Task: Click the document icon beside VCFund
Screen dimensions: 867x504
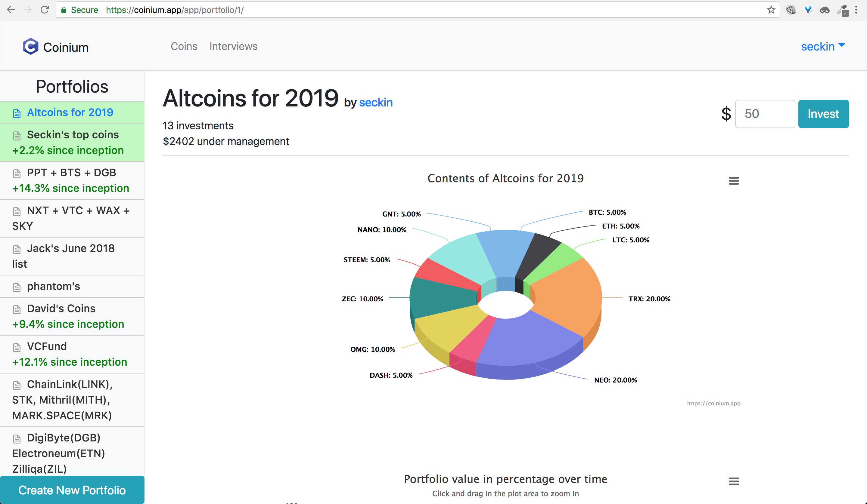Action: pyautogui.click(x=17, y=347)
